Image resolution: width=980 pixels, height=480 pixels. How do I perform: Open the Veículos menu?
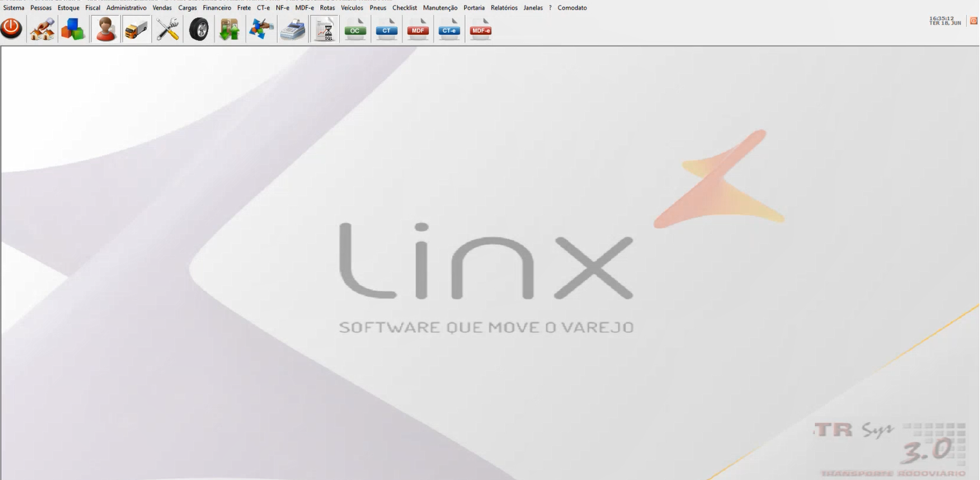[352, 8]
